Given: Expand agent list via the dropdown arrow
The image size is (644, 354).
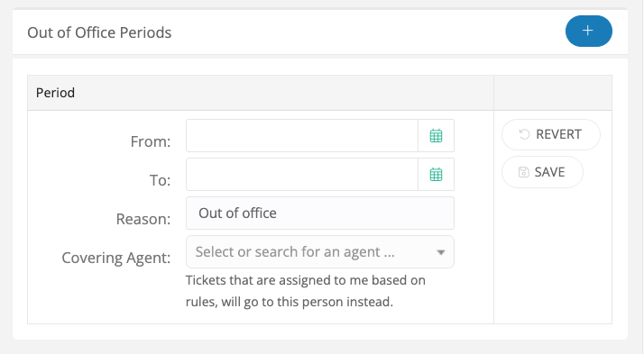Looking at the screenshot, I should tap(441, 252).
